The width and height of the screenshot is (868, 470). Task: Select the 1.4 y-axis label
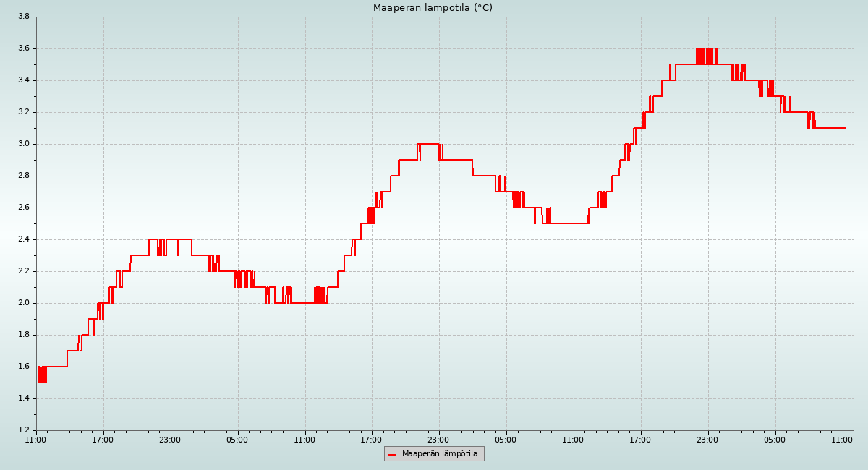[x=23, y=398]
